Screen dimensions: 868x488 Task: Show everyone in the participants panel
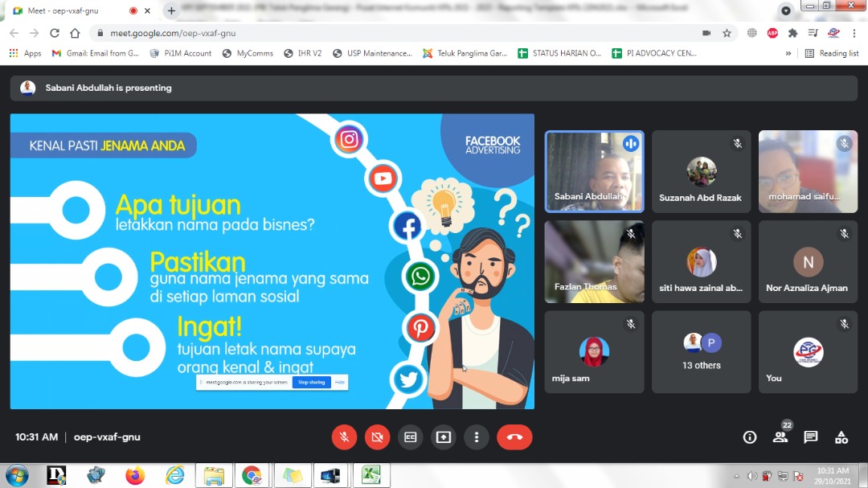pos(780,437)
